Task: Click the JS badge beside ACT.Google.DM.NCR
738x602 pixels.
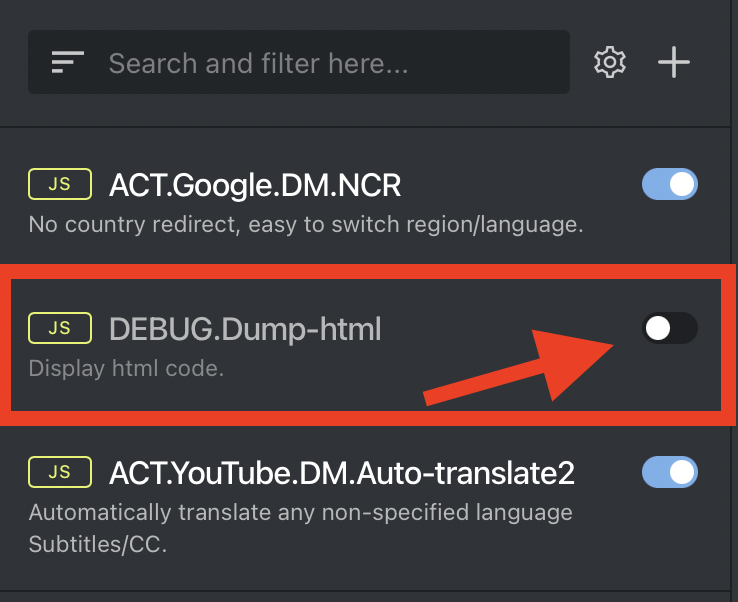Action: pos(60,184)
